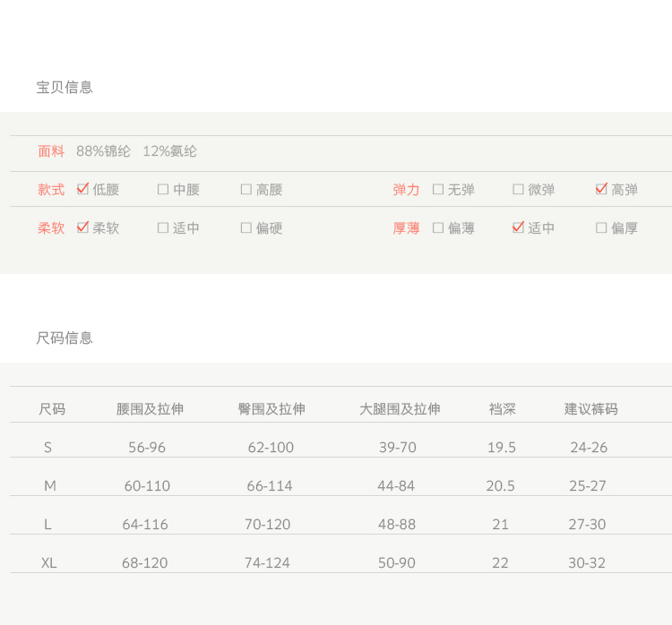Viewport: 672px width, 625px height.
Task: Click the 面料 fabric label
Action: pyautogui.click(x=51, y=151)
